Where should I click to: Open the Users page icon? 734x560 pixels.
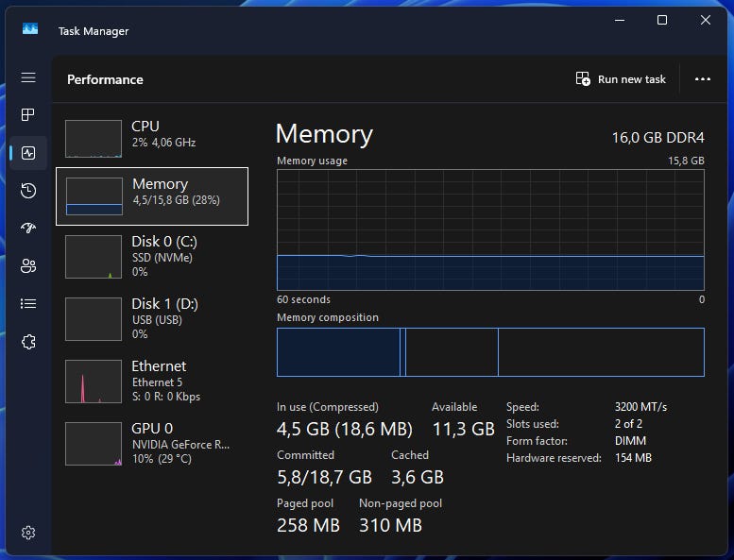coord(28,265)
